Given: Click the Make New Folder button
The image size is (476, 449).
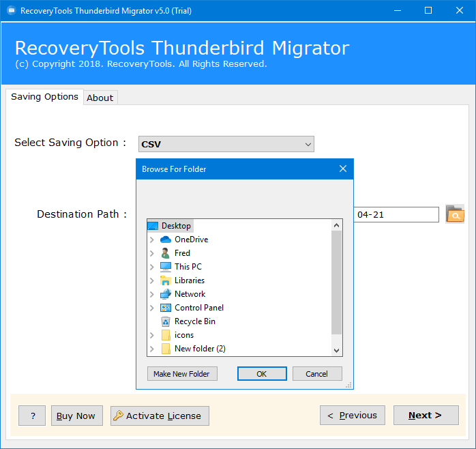Looking at the screenshot, I should point(182,374).
